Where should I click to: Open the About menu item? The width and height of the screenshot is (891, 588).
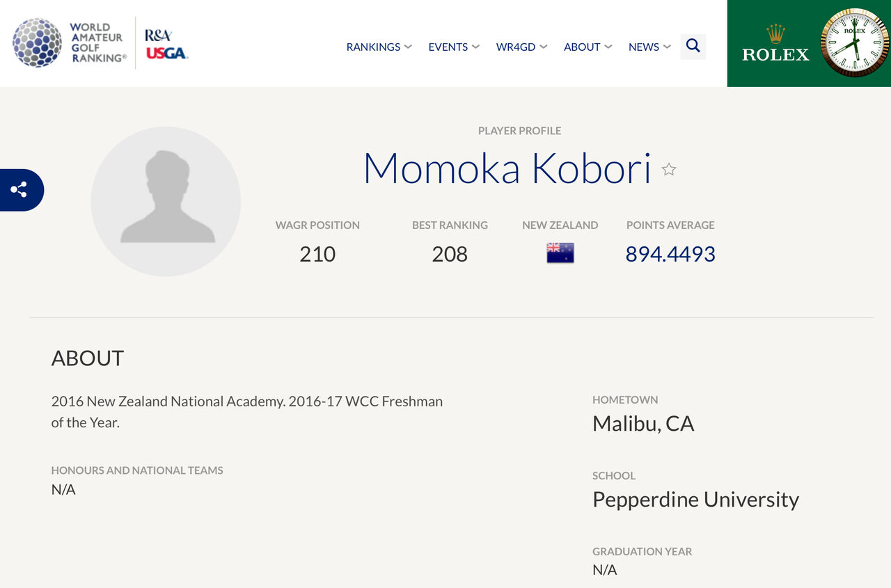[582, 47]
